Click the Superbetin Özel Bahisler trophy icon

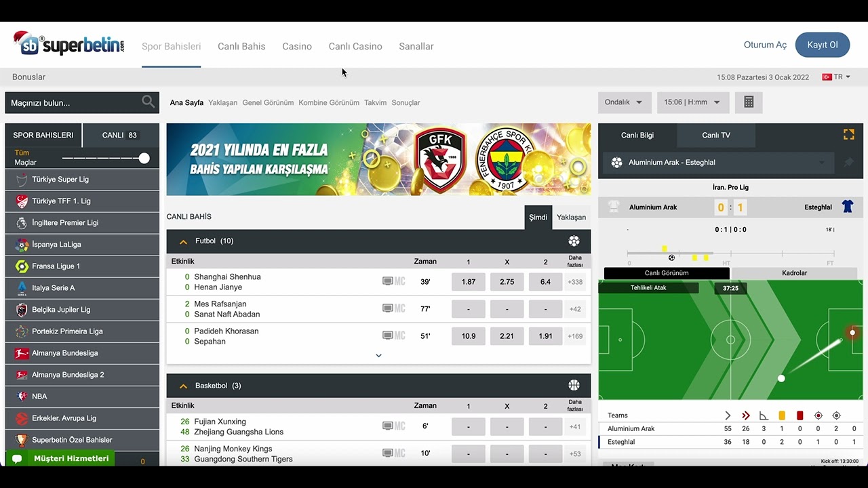tap(22, 440)
